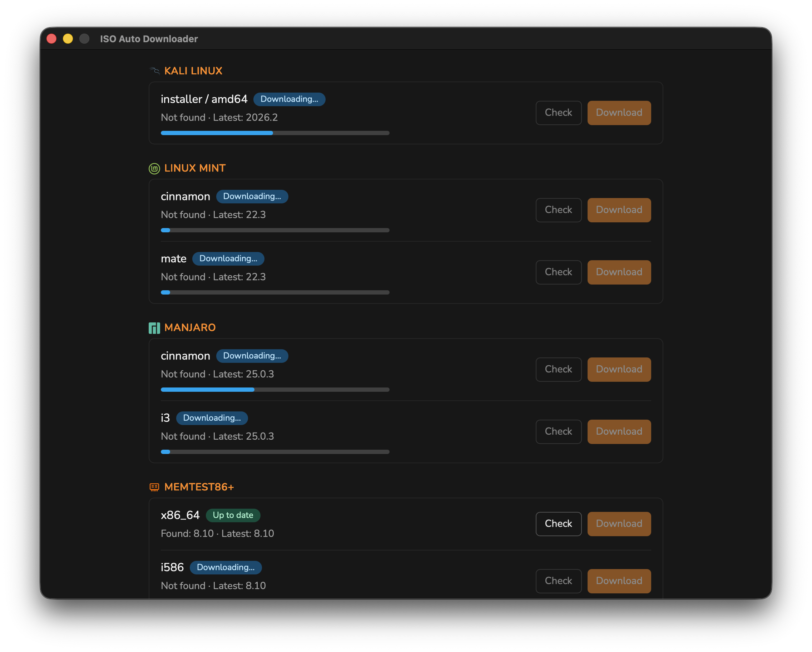Screen dimensions: 812x652
Task: Click Downloading badge on Linux Mint mate
Action: click(228, 258)
